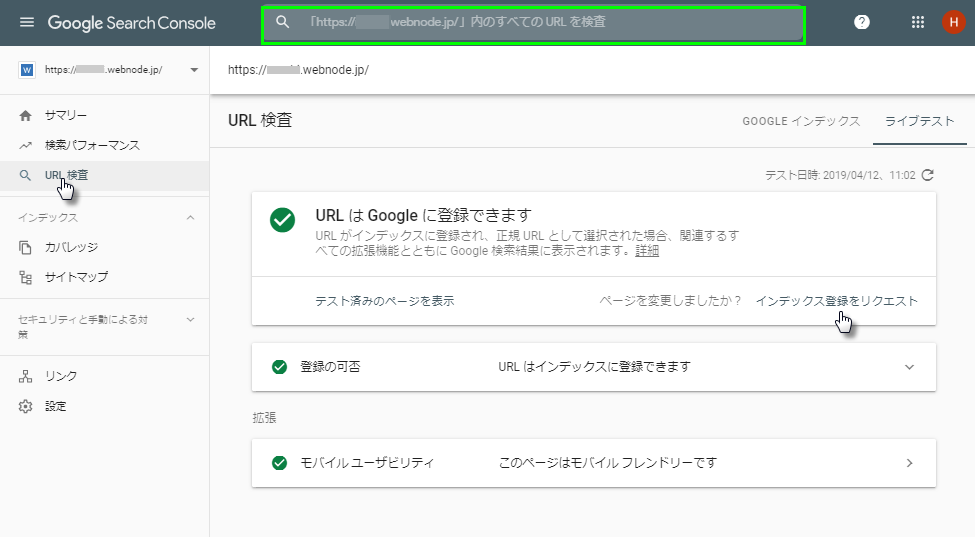Image resolution: width=975 pixels, height=537 pixels.
Task: Collapse the インデックス section
Action: pos(190,218)
